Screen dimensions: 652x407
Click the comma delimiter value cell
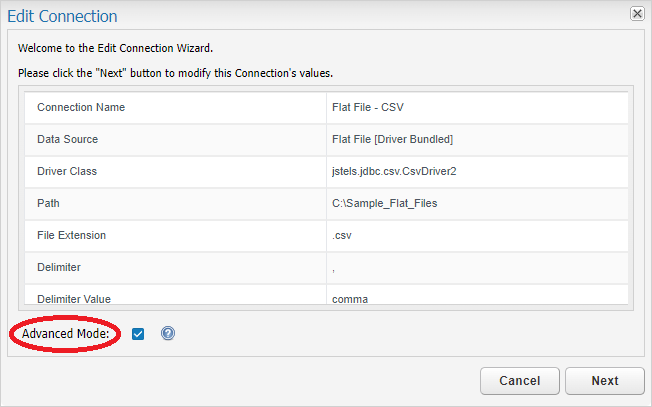click(477, 296)
